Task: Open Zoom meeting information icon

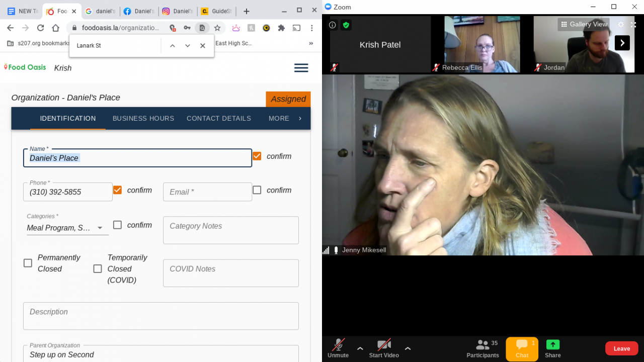Action: (333, 25)
